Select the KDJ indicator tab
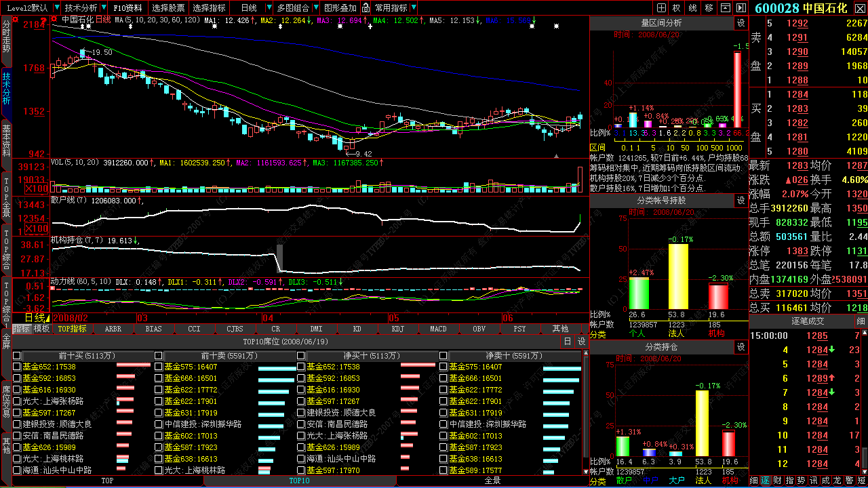Screen dimensions: 868x488 [398, 329]
